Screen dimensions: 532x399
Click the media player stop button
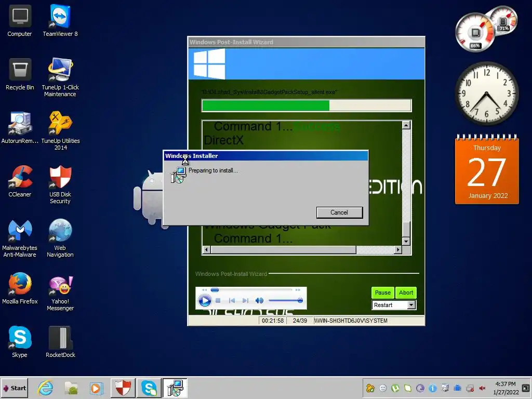click(x=218, y=301)
